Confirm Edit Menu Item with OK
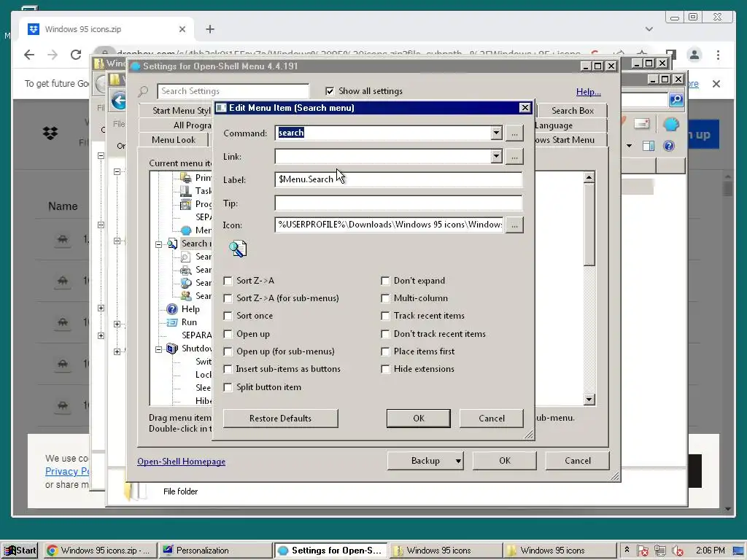This screenshot has width=747, height=560. (418, 419)
